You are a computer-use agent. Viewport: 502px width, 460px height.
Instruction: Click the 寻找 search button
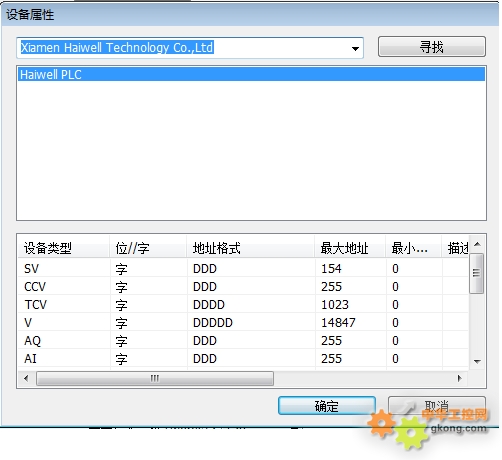[x=432, y=47]
